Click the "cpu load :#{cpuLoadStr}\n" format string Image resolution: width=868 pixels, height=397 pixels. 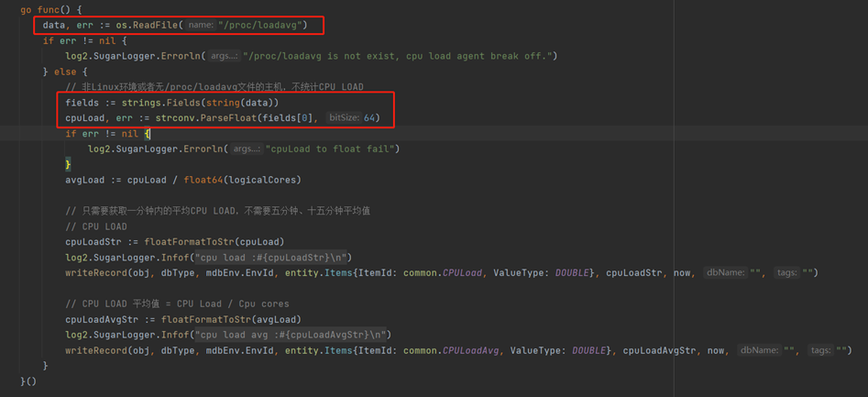click(x=270, y=258)
